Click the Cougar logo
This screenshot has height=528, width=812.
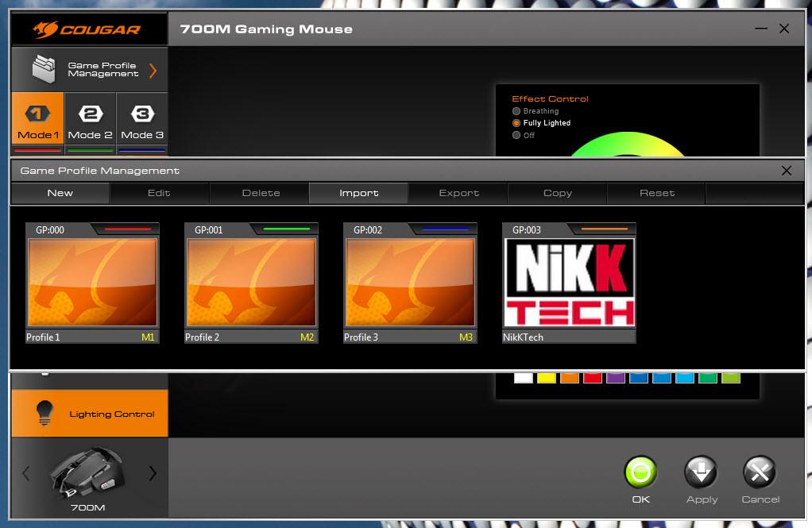click(87, 29)
